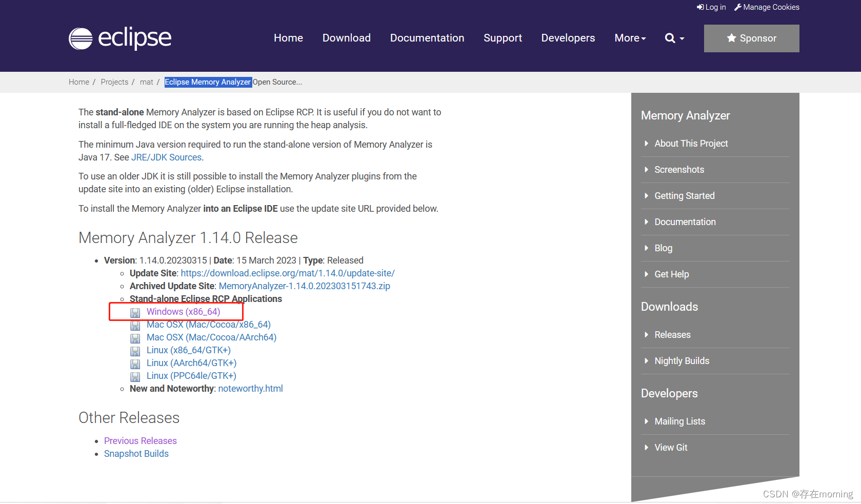Screen dimensions: 861x504
Task: Open Blog in sidebar
Action: 664,248
